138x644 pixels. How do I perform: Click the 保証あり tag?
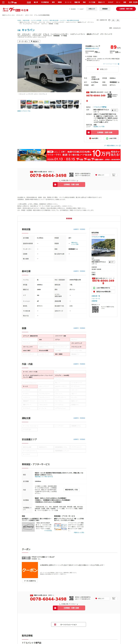tap(35, 41)
